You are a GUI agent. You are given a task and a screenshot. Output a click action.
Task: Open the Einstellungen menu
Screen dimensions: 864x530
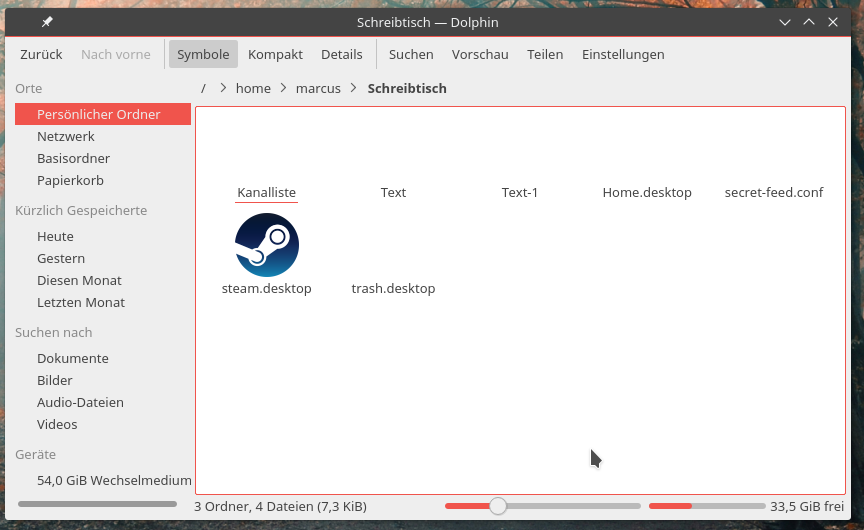623,55
